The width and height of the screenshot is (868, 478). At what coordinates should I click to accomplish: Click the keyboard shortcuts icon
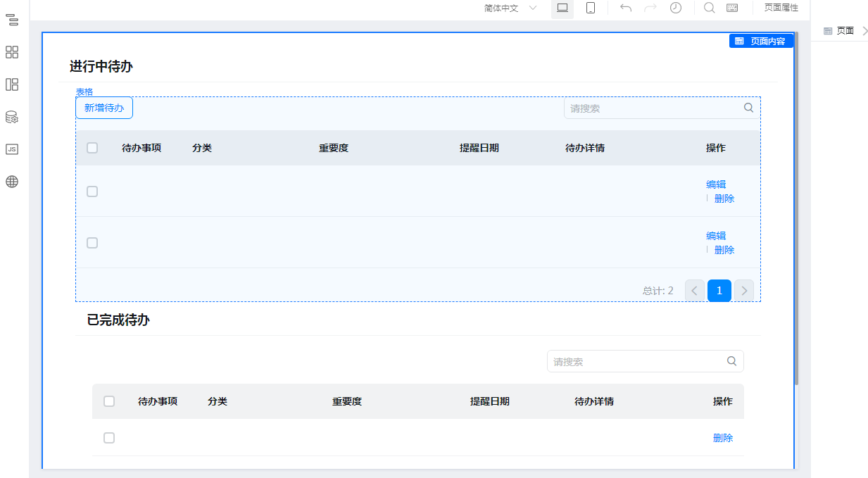[732, 8]
